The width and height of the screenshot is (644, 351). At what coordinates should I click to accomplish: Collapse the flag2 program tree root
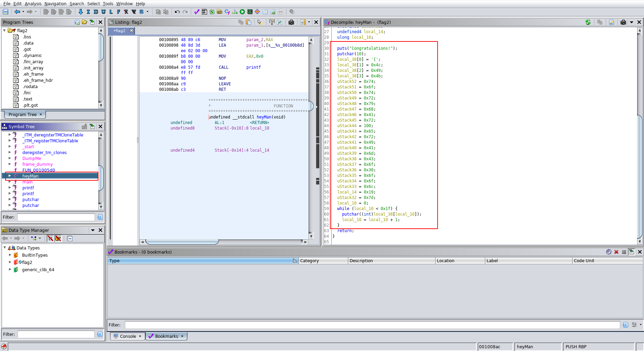[x=4, y=30]
